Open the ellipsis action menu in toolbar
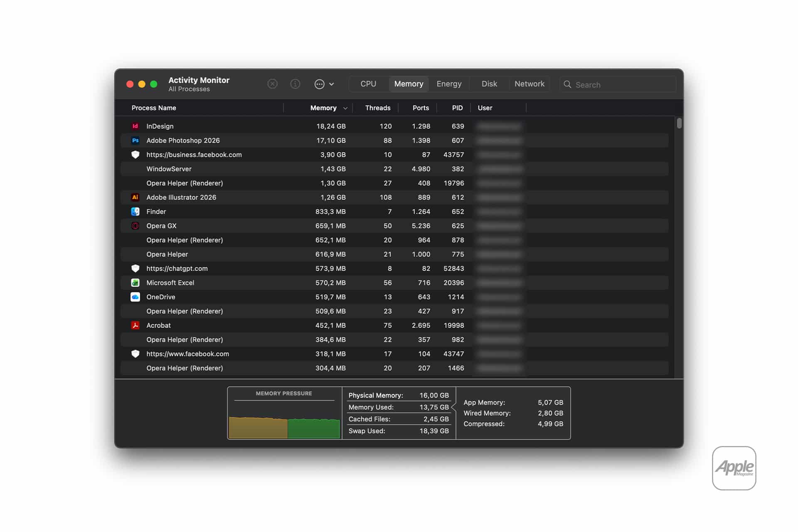 [324, 84]
